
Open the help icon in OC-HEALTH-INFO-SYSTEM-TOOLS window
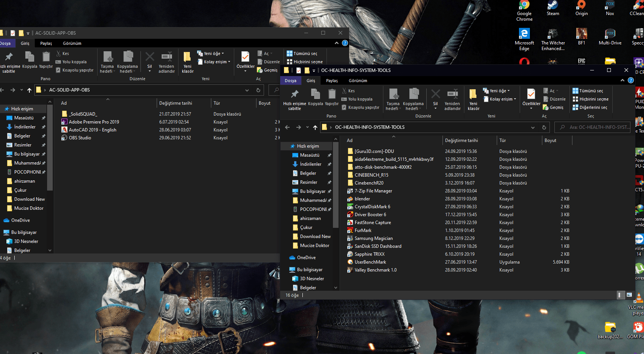[631, 80]
